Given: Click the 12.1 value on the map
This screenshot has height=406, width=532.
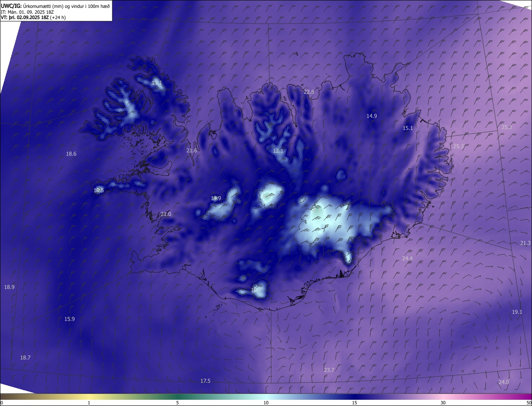Looking at the screenshot, I should click(x=278, y=151).
